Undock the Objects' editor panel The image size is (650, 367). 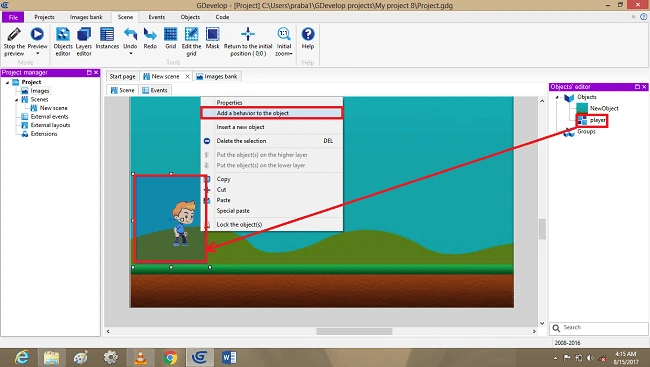pyautogui.click(x=637, y=87)
